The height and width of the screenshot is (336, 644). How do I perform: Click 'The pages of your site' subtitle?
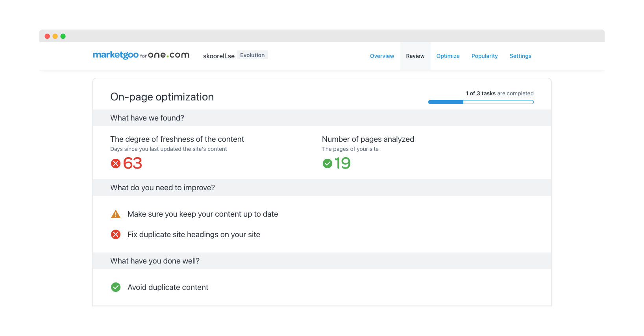[x=350, y=149]
